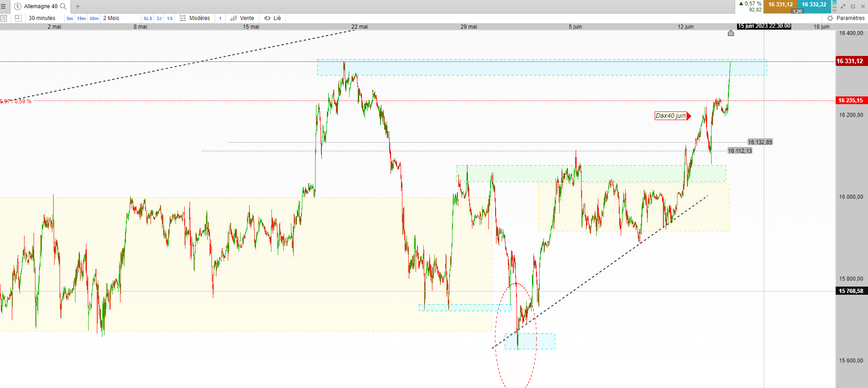Click the orange sell price 16 331,12
The width and height of the screenshot is (868, 388).
[780, 5]
